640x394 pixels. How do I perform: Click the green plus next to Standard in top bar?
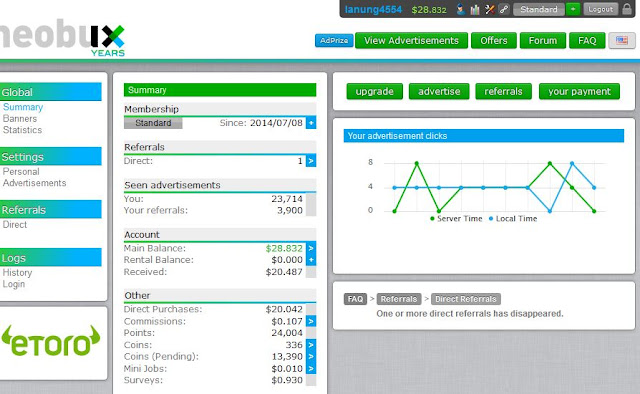click(x=573, y=9)
